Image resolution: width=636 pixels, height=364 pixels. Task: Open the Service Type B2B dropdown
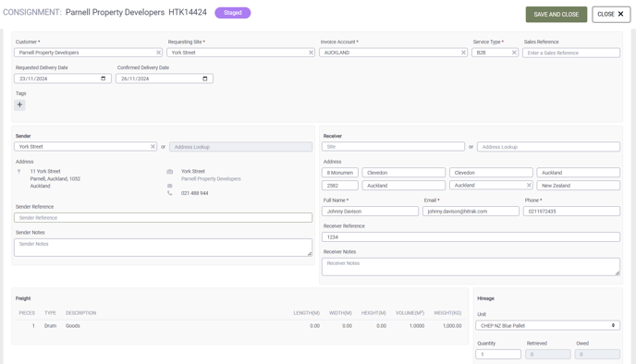click(491, 53)
